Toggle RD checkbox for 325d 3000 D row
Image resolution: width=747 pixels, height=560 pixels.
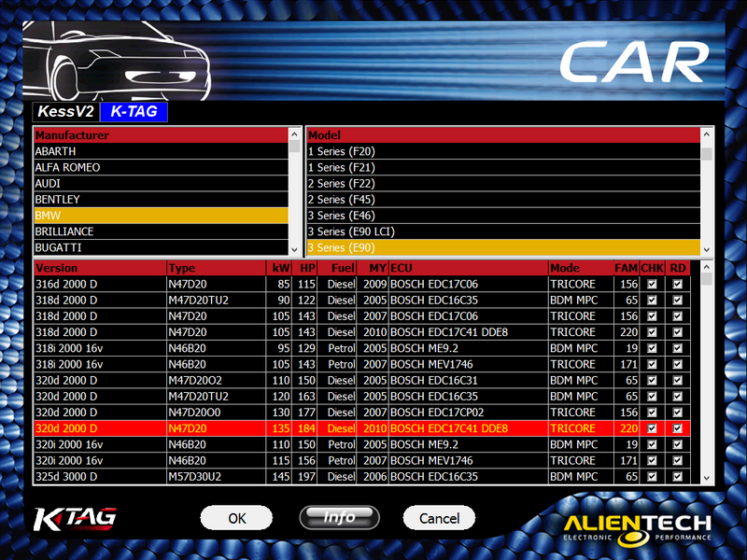tap(677, 477)
